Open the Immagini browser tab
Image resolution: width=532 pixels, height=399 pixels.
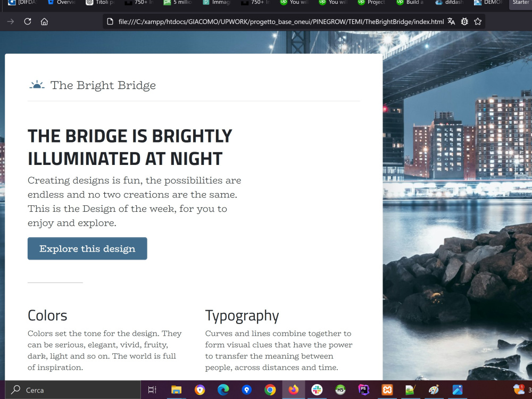pyautogui.click(x=217, y=3)
